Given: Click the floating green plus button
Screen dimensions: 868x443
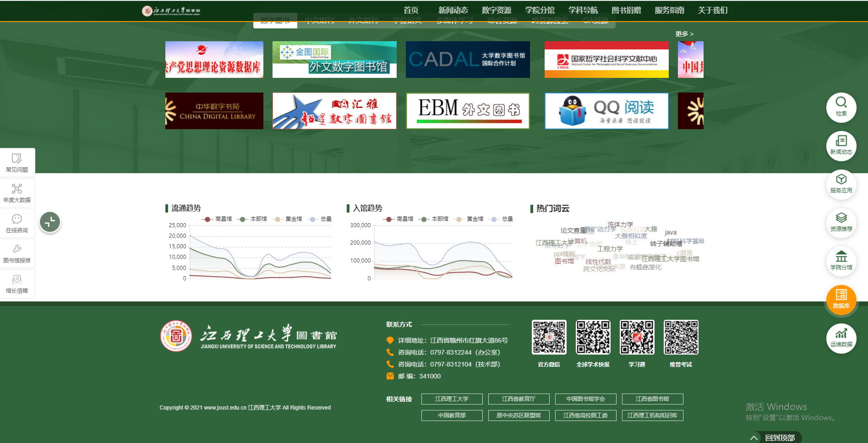Looking at the screenshot, I should click(50, 222).
